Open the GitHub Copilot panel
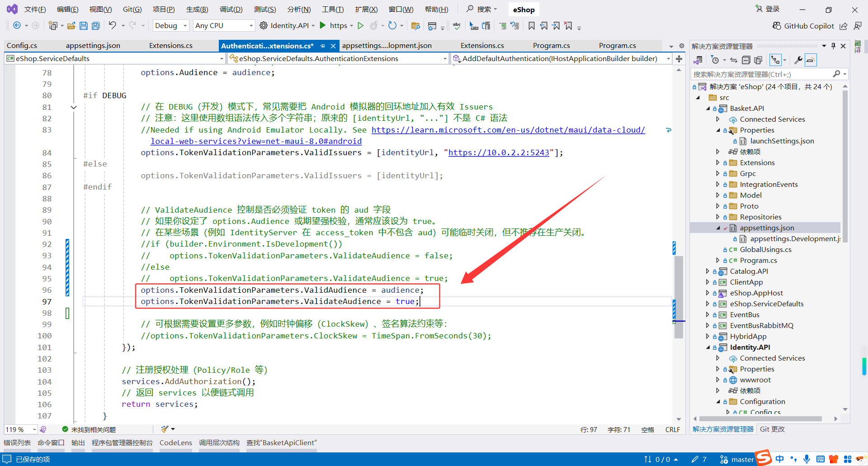Viewport: 868px width, 466px height. point(803,26)
